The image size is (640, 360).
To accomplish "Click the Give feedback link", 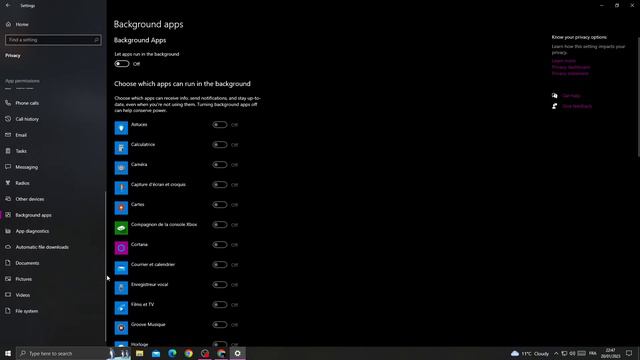I will point(577,106).
